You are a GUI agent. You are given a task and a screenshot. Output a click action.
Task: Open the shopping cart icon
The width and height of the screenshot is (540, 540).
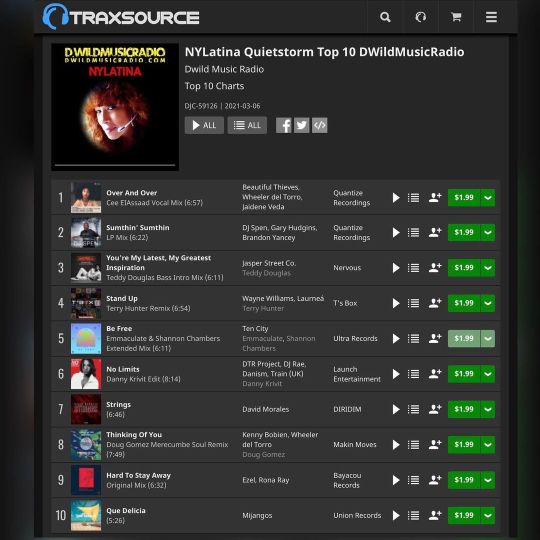click(x=456, y=17)
